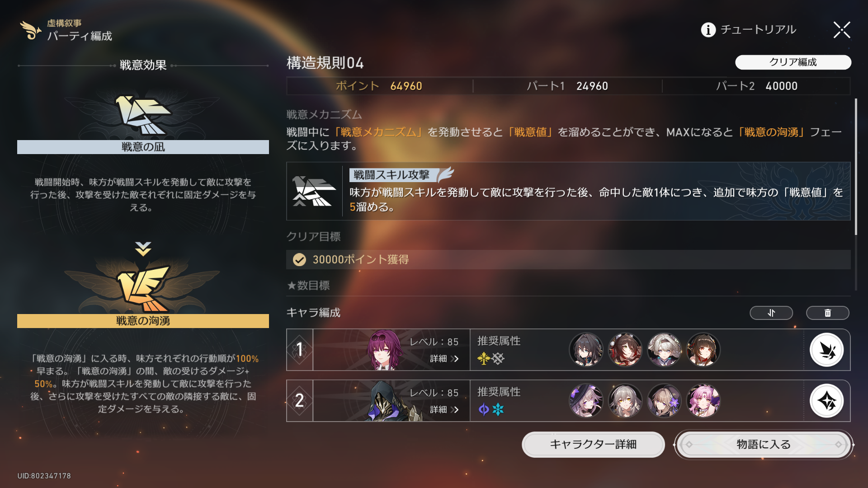The image size is (868, 488).
Task: Click the double chevron between effects
Action: 143,249
